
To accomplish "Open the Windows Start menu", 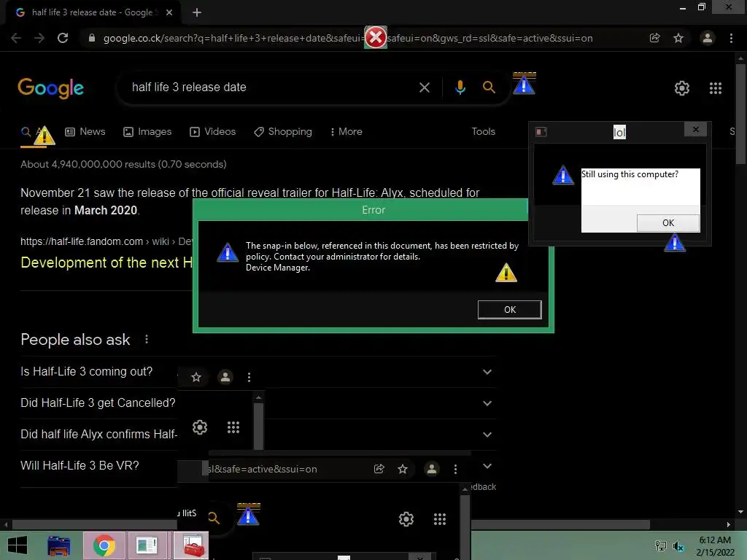I will coord(18,545).
